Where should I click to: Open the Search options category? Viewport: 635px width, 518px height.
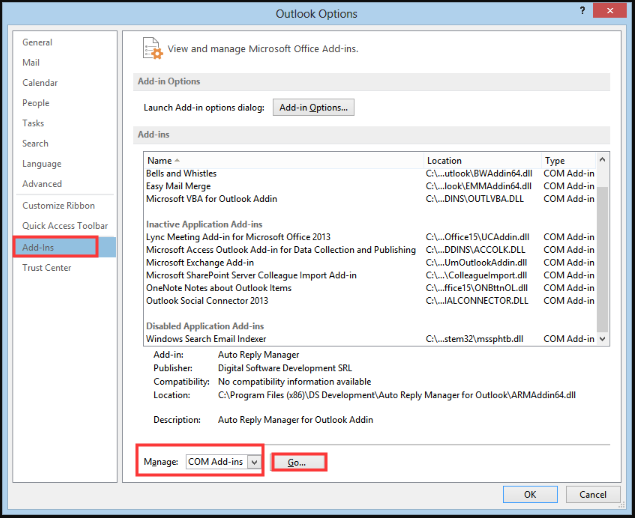pos(35,143)
